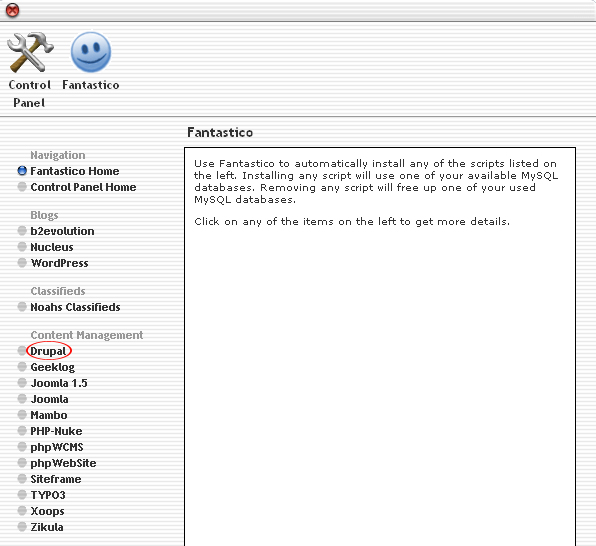The height and width of the screenshot is (546, 596).
Task: Select the Drupal script link
Action: click(x=48, y=351)
